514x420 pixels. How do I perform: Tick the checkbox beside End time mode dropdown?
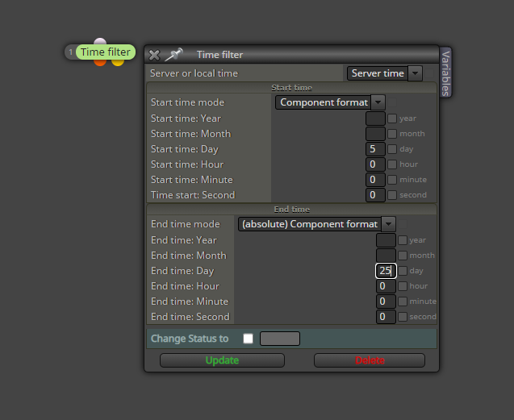click(x=403, y=224)
